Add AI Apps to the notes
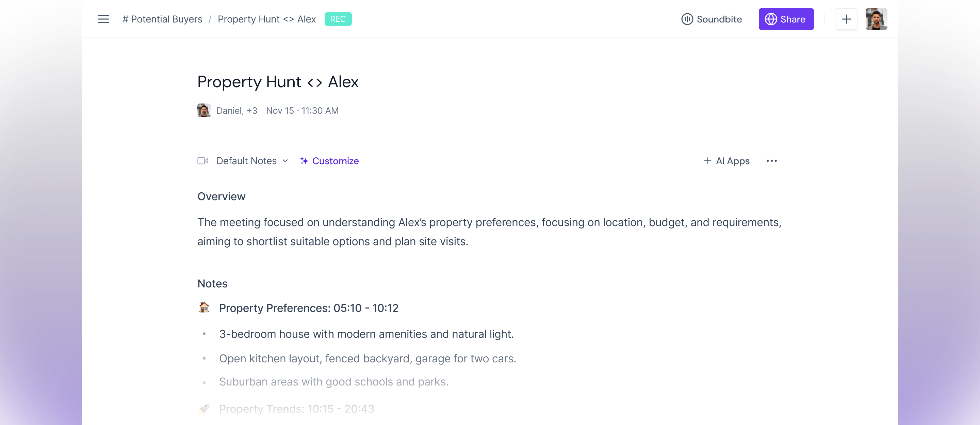This screenshot has height=425, width=980. click(726, 161)
